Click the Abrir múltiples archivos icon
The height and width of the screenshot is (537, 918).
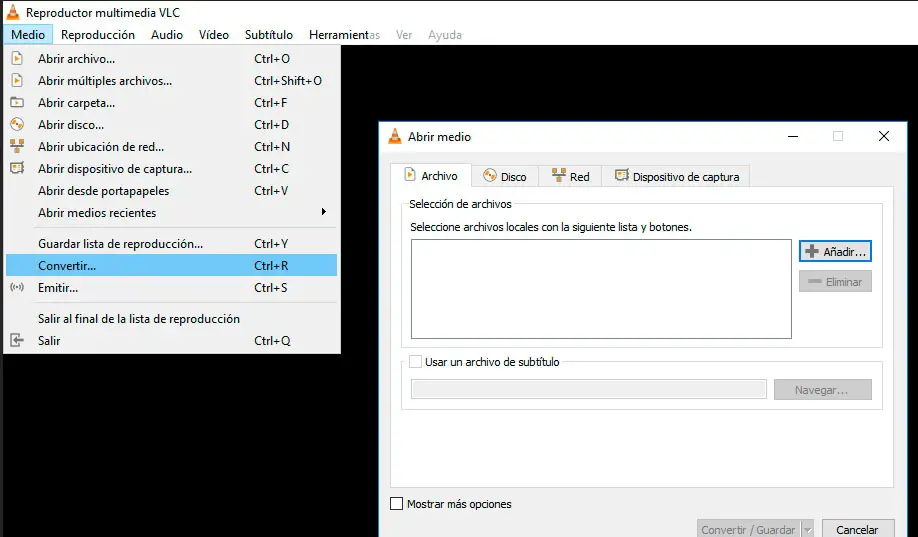click(x=17, y=80)
